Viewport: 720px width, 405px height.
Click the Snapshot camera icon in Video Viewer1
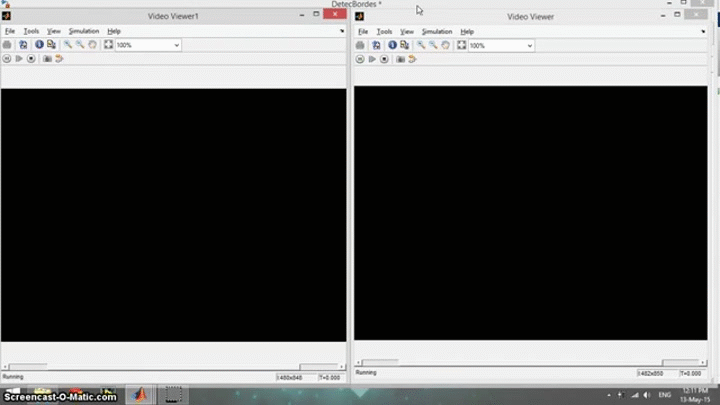[x=47, y=59]
